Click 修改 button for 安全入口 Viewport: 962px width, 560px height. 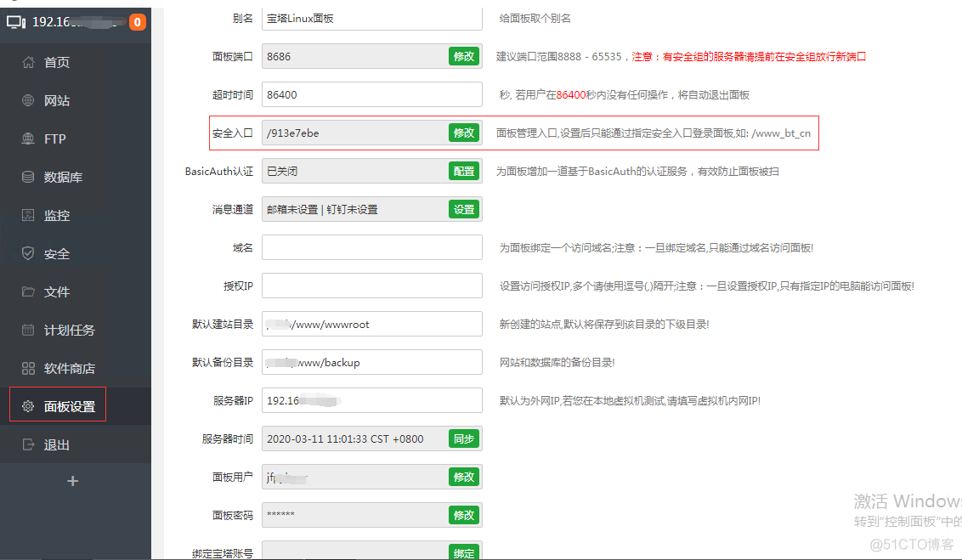click(464, 133)
